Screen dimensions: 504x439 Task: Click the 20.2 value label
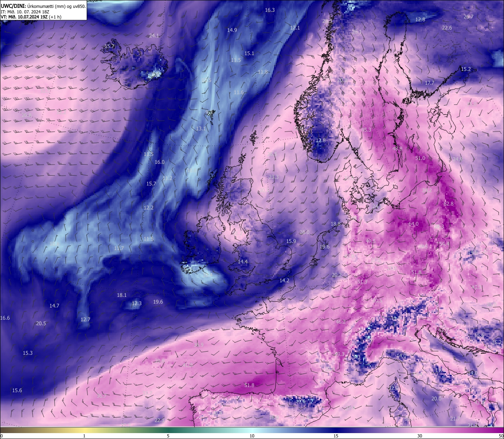click(337, 275)
